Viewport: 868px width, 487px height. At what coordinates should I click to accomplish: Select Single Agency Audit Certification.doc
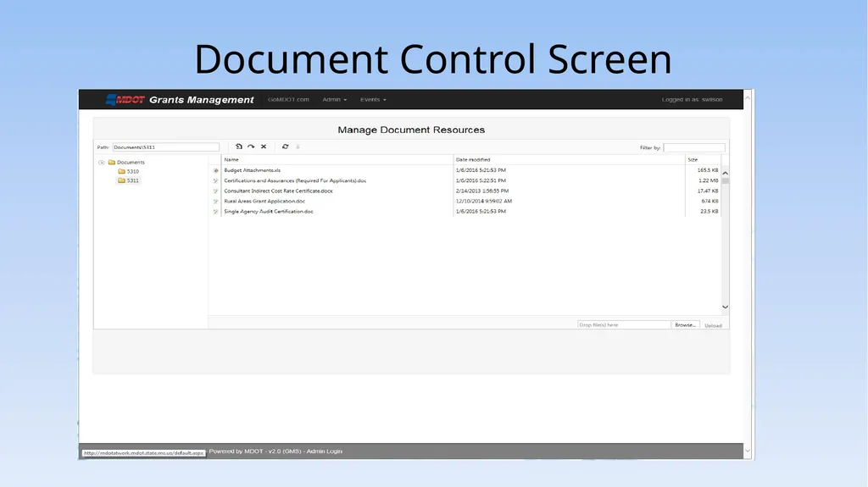pos(269,212)
